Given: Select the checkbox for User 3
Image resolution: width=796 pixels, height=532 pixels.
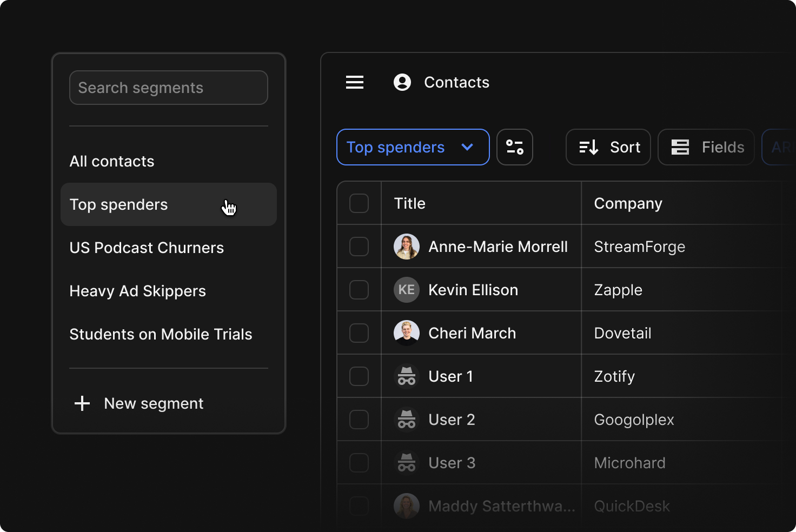Looking at the screenshot, I should tap(359, 463).
